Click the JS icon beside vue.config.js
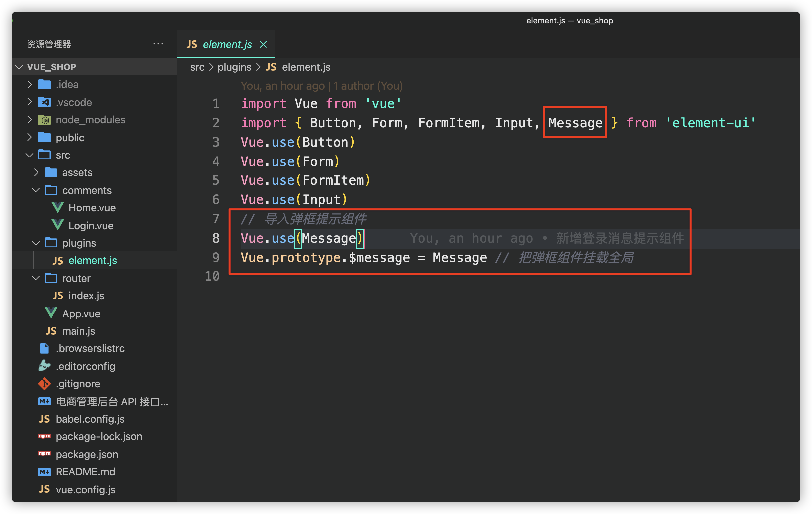 (44, 489)
